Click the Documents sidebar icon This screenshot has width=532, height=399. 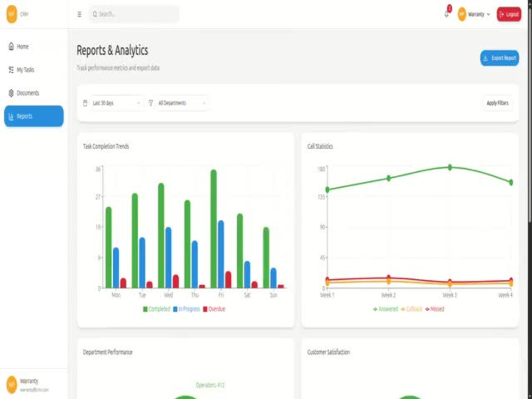click(x=11, y=93)
